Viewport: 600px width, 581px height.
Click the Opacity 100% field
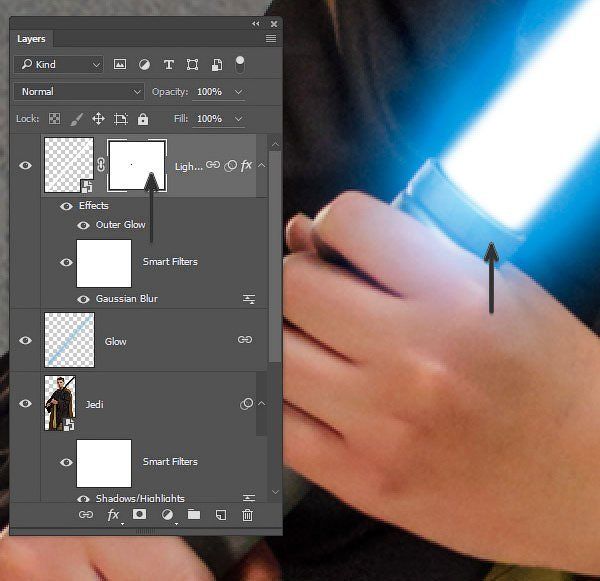[209, 92]
